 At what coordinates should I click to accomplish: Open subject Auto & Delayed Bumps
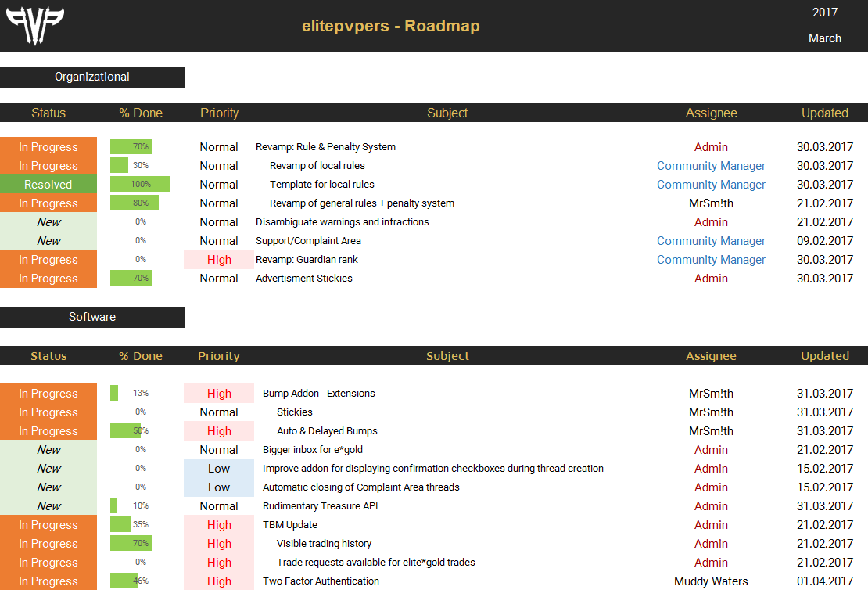[x=327, y=431]
